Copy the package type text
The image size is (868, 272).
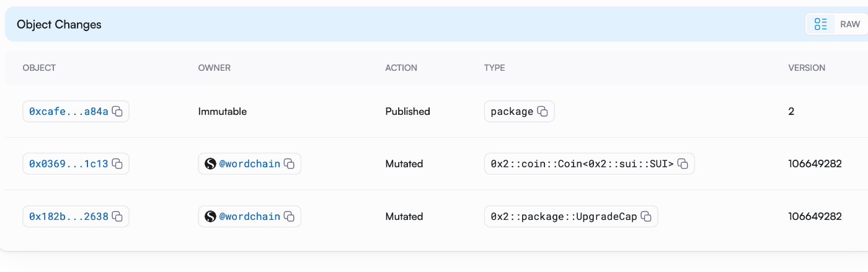click(x=542, y=112)
